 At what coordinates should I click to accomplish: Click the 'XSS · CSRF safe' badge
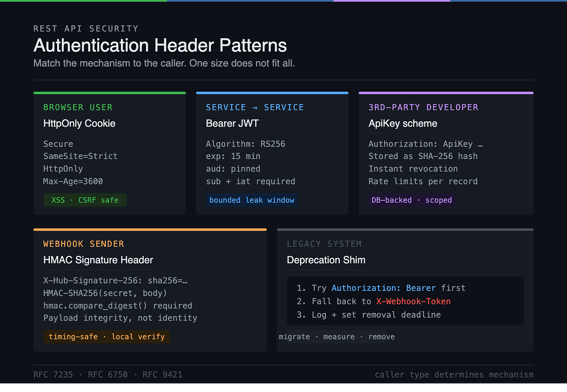pyautogui.click(x=85, y=200)
